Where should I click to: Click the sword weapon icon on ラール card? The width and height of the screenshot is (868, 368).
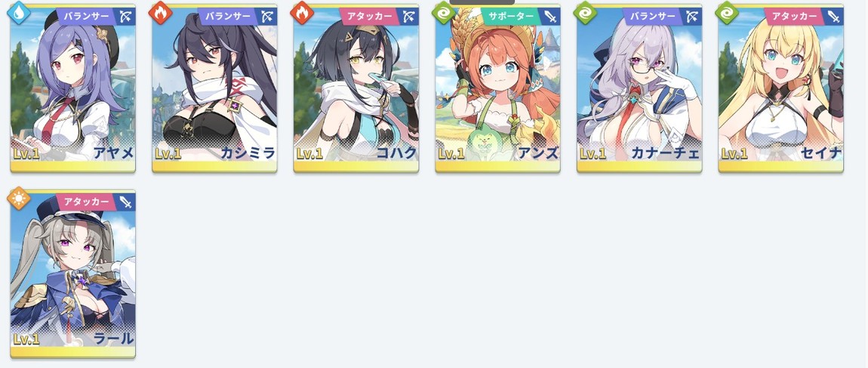[125, 202]
